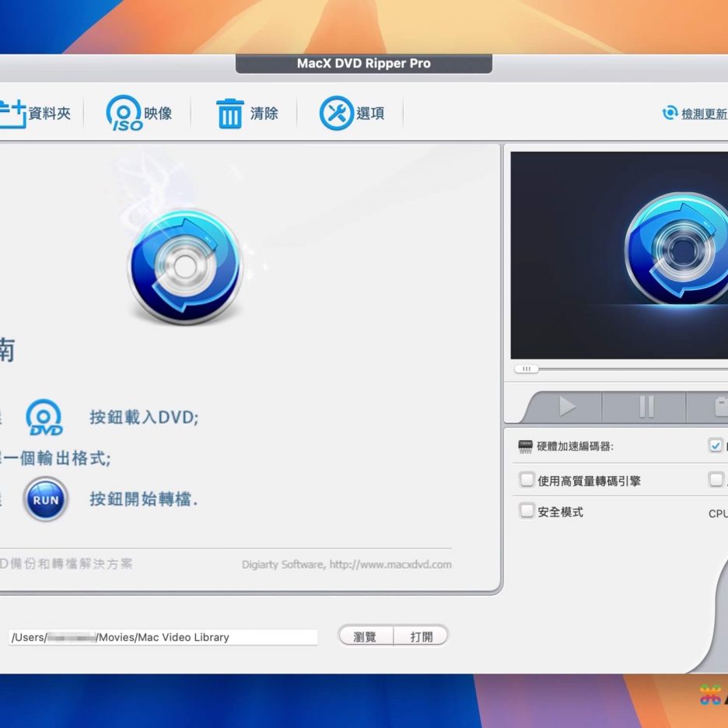728x728 pixels.
Task: Click the 檢測更新 refresh icon
Action: (669, 114)
